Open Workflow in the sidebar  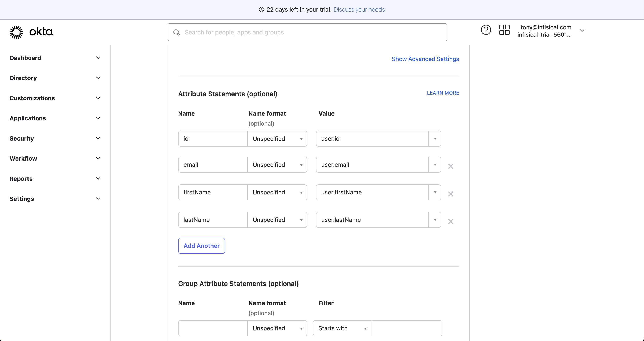tap(23, 159)
